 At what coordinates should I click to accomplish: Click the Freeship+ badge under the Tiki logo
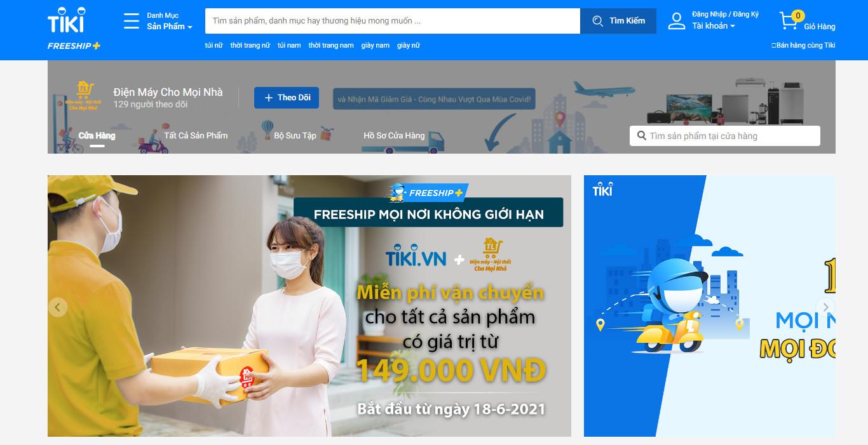74,46
